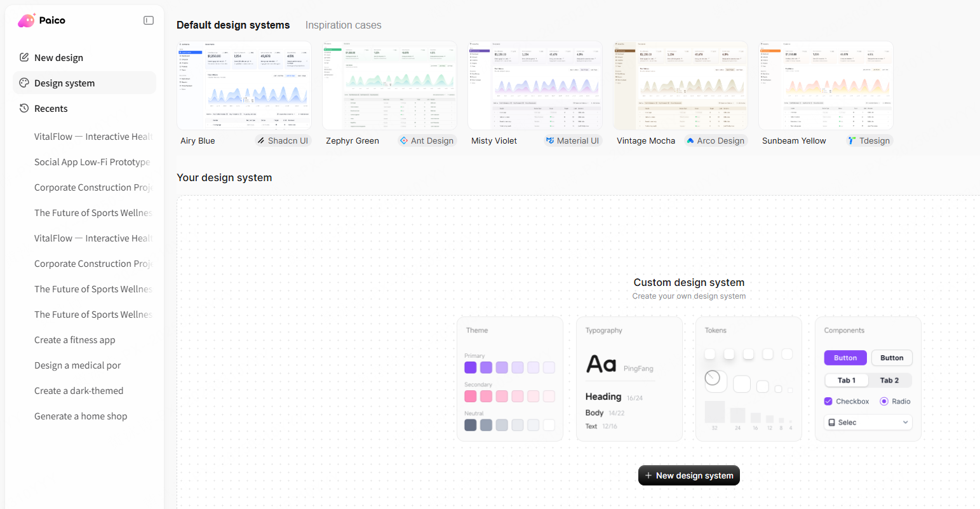Open the Sunbeam Yellow design system thumbnail
980x509 pixels.
coord(826,86)
